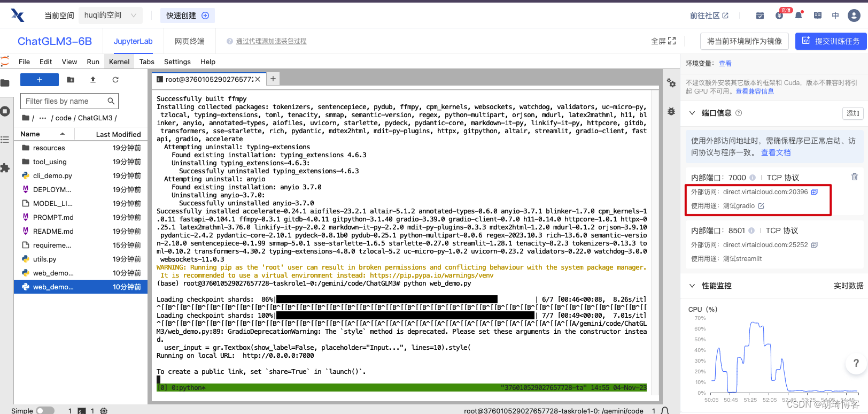868x414 pixels.
Task: Click help icon next to 端口信息
Action: 739,113
